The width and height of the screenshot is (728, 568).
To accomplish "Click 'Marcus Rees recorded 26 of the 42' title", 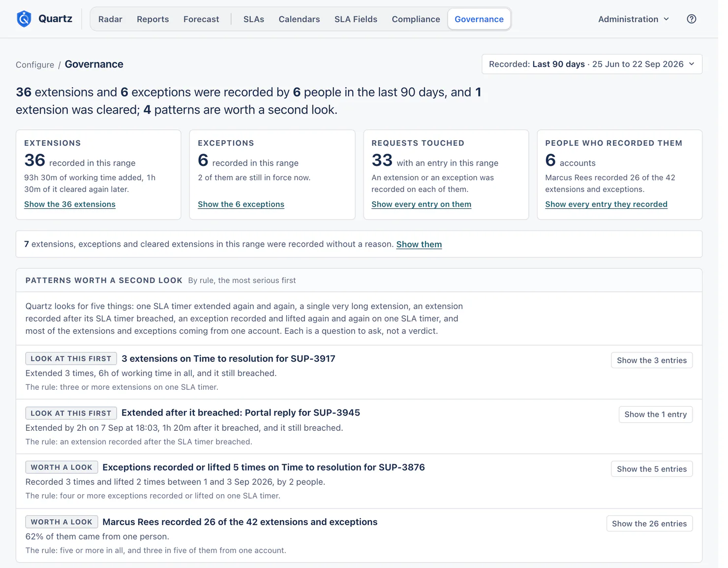I will click(240, 522).
